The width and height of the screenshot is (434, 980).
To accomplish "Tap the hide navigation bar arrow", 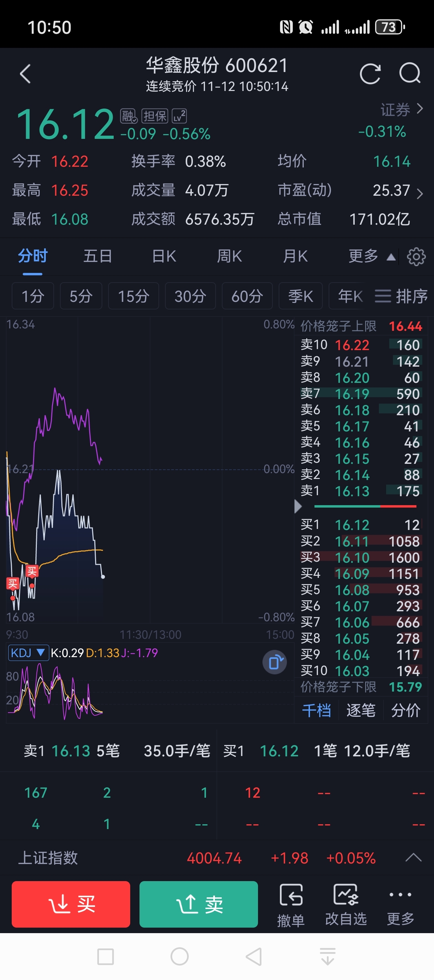I will click(x=328, y=957).
